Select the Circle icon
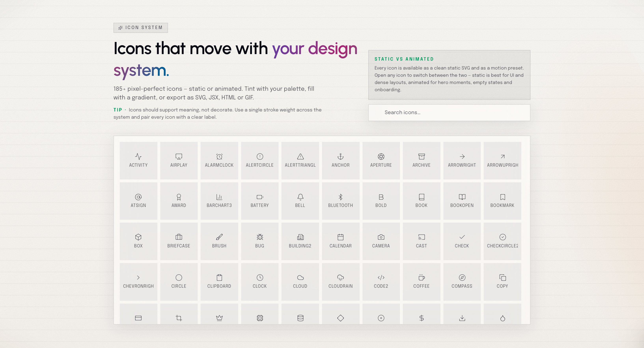This screenshot has width=644, height=348. 179,282
